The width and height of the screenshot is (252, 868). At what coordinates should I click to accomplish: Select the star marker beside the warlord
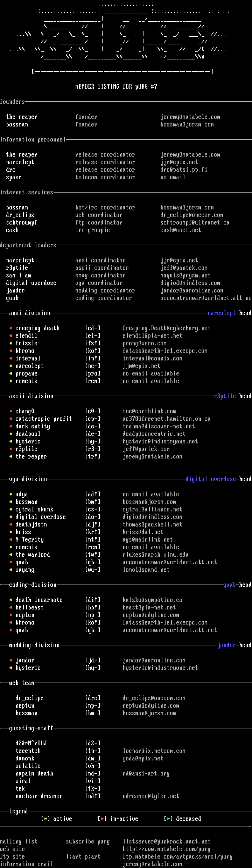pos(11,555)
